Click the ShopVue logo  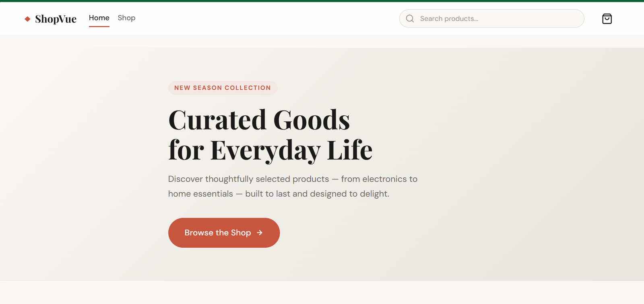50,19
